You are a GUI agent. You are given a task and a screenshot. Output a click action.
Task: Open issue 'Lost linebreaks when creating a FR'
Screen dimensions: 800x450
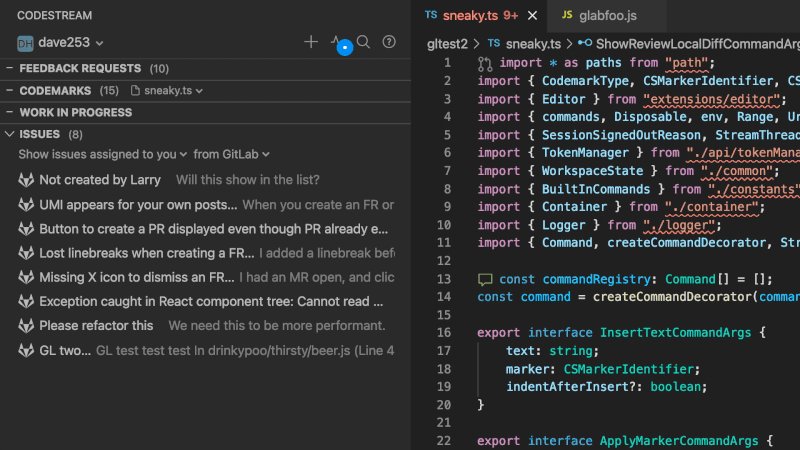tap(206, 253)
